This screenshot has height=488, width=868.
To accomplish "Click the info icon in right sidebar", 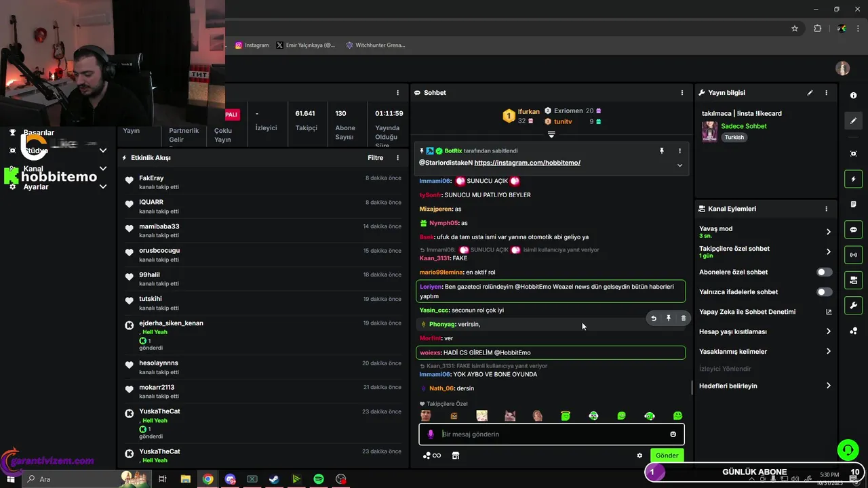I will pos(853,96).
